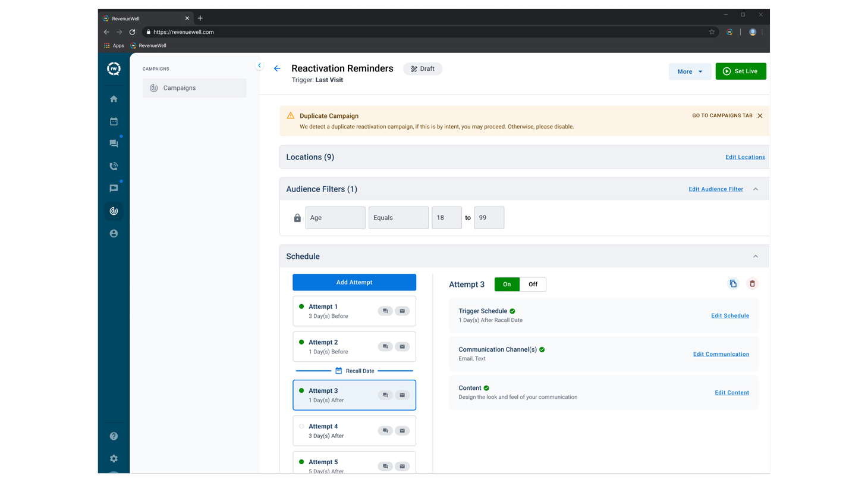Delete Attempt 3 with the trash icon
The height and width of the screenshot is (488, 868).
752,284
